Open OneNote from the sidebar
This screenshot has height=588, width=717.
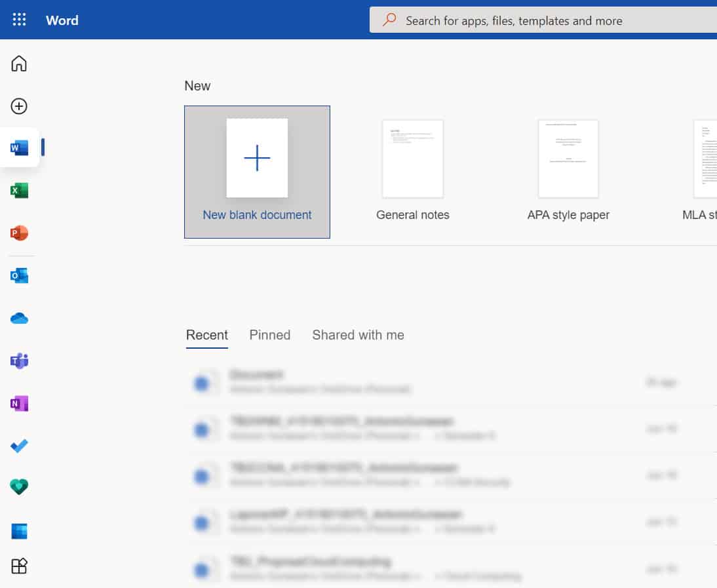(x=19, y=404)
